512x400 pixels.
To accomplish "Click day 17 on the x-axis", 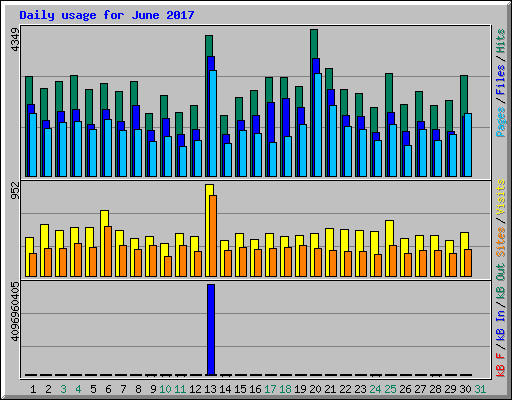I will [270, 389].
